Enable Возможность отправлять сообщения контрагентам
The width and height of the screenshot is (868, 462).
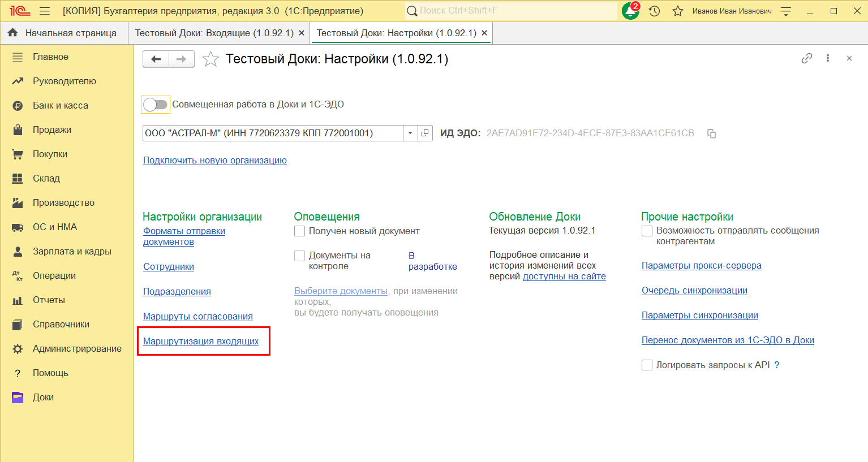click(647, 231)
